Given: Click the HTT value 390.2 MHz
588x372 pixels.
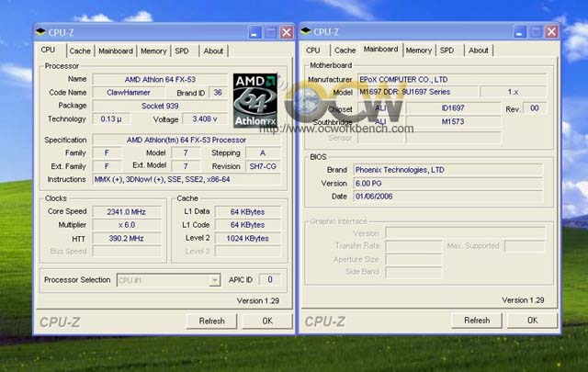Looking at the screenshot, I should pos(127,239).
